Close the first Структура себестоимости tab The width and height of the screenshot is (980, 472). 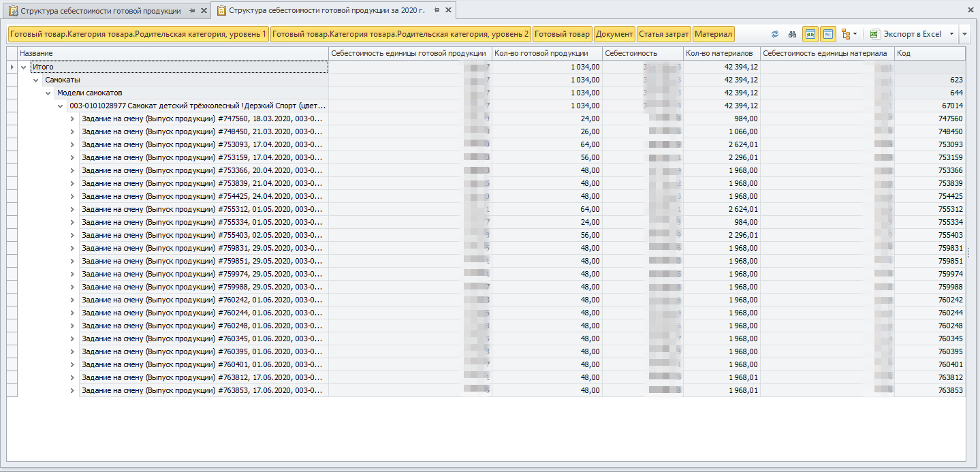[204, 11]
